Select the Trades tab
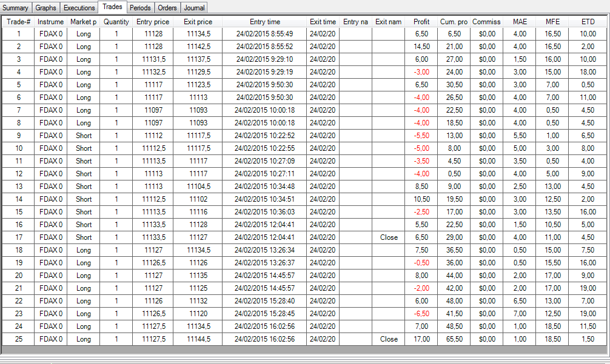Screen dimensions: 610x364 coord(112,7)
